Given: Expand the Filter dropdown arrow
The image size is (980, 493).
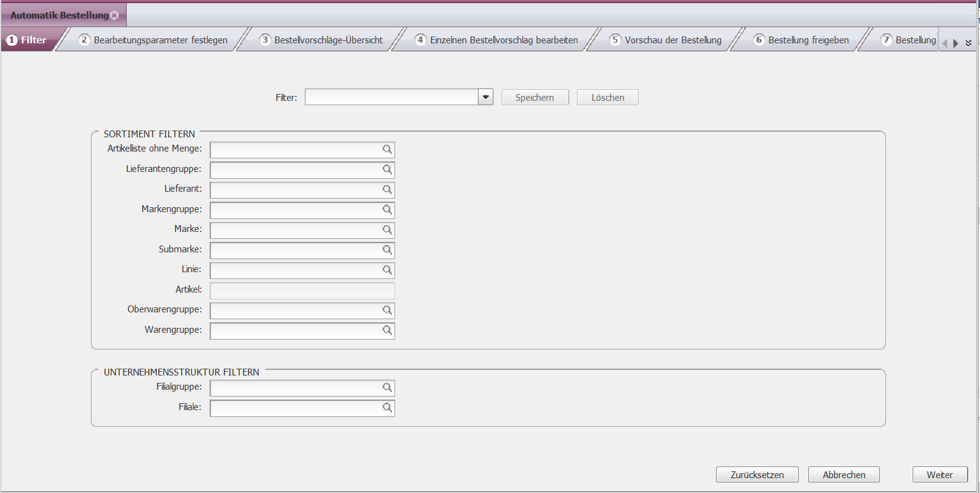Looking at the screenshot, I should pos(486,97).
